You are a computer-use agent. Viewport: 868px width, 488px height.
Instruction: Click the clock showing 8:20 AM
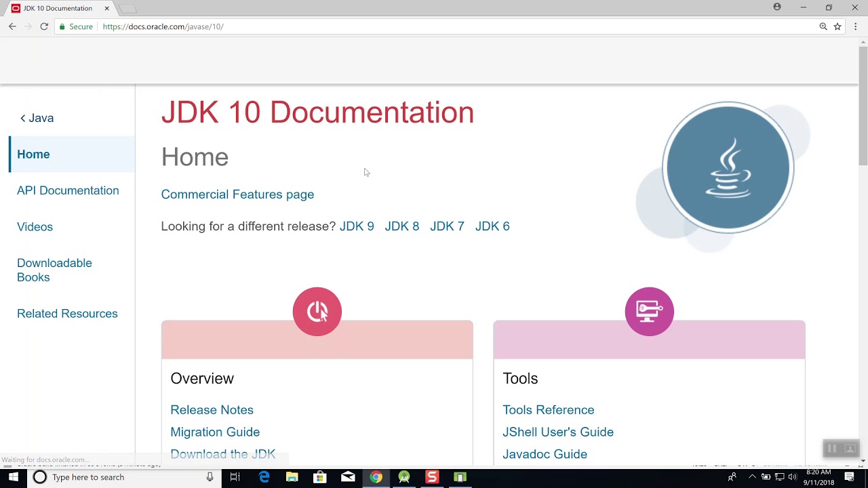pos(819,477)
